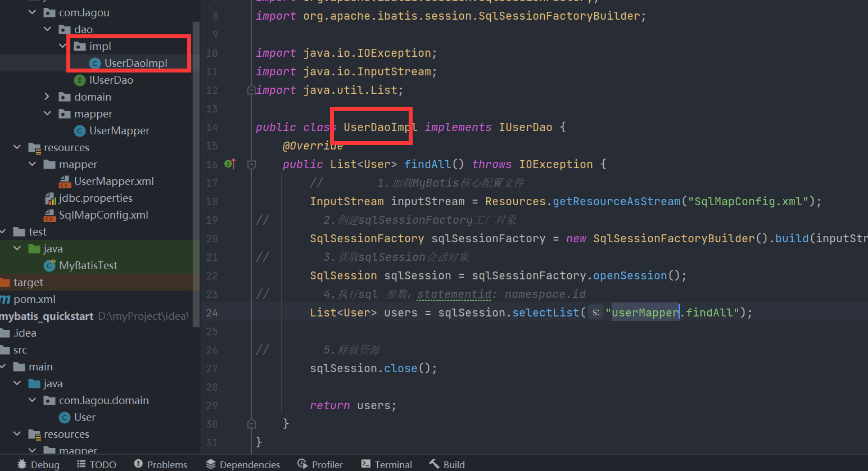Image resolution: width=868 pixels, height=471 pixels.
Task: Click the Problems warning icon in bottom bar
Action: click(138, 464)
